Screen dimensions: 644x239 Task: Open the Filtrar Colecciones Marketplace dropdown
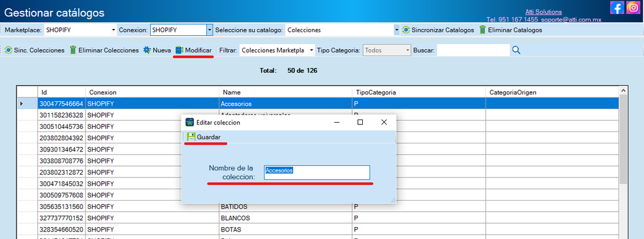(x=312, y=50)
